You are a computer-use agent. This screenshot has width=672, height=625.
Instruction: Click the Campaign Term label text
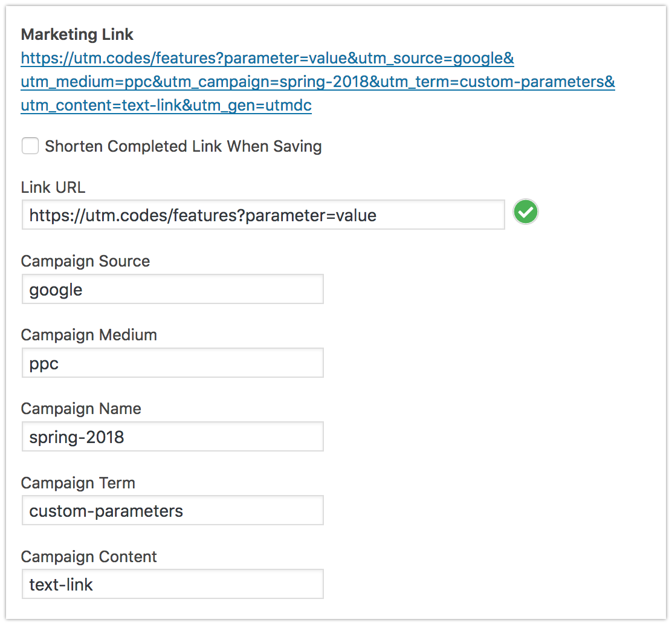pyautogui.click(x=78, y=483)
